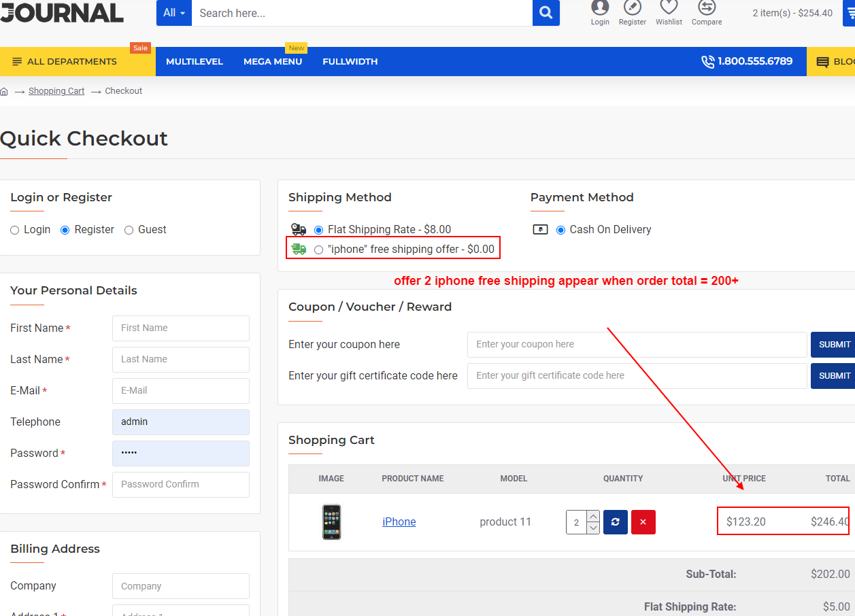Open the Fullwidth menu item
The image size is (855, 616).
pyautogui.click(x=350, y=62)
